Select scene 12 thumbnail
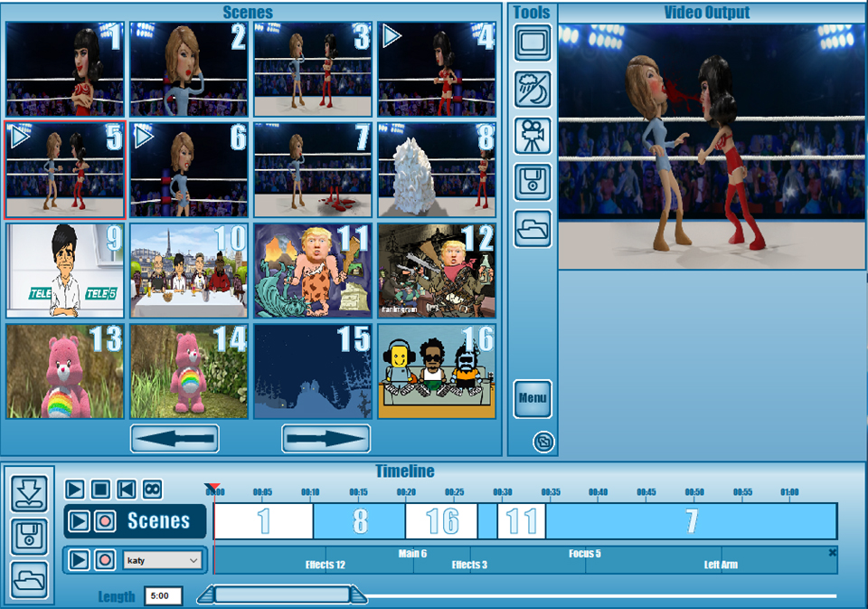 point(437,271)
